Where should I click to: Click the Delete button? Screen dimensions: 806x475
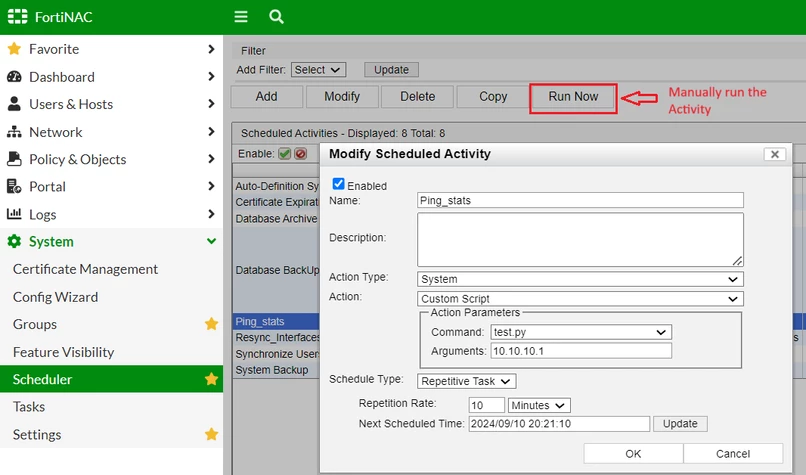click(x=417, y=97)
